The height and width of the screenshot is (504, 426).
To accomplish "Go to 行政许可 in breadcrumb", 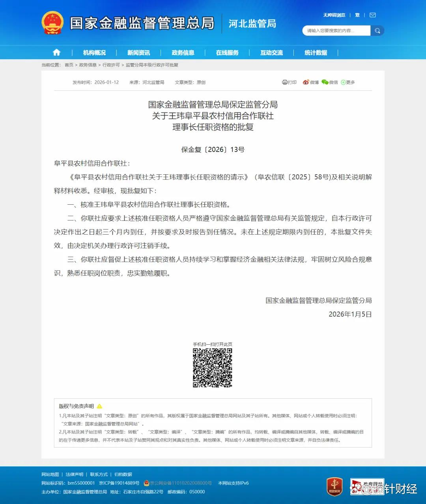I will [x=111, y=65].
